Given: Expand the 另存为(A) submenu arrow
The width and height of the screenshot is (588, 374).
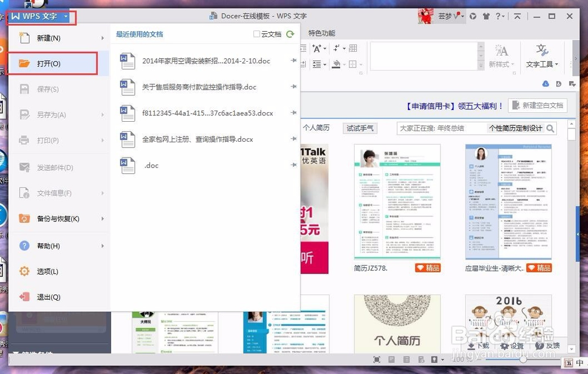Looking at the screenshot, I should (102, 115).
